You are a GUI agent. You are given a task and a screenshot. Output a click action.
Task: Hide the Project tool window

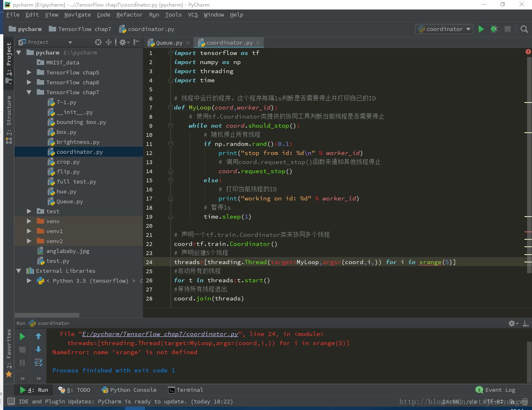[x=137, y=42]
